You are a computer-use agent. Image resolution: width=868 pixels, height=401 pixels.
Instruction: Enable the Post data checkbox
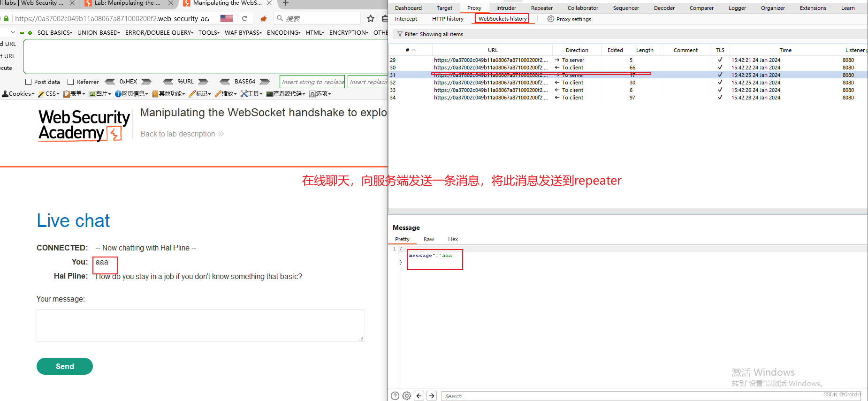pos(28,82)
